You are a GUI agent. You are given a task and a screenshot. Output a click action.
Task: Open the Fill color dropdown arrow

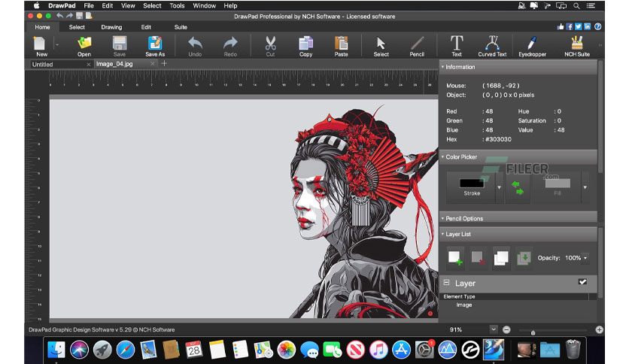pos(585,187)
